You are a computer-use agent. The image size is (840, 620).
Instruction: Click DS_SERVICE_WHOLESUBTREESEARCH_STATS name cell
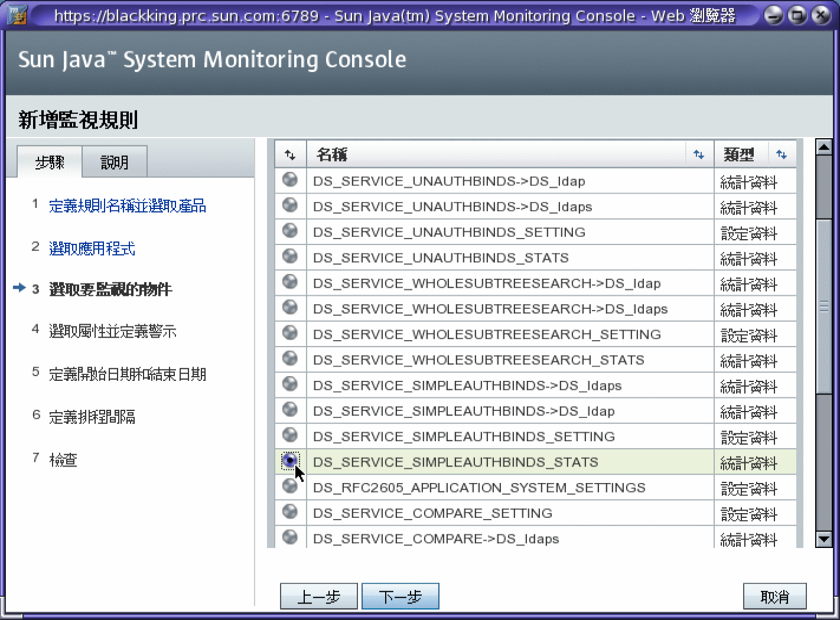[x=510, y=360]
